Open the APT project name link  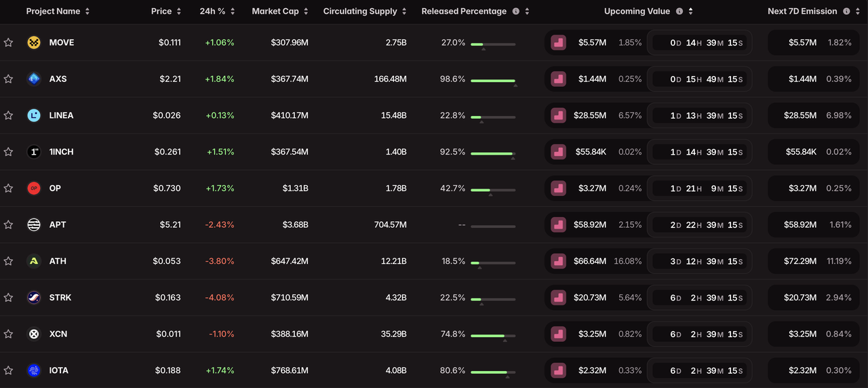click(58, 225)
